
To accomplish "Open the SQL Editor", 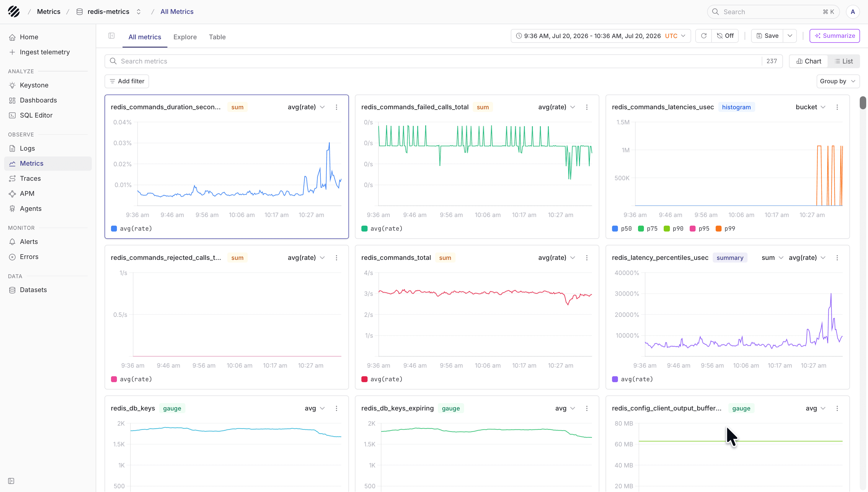I will (x=48, y=115).
